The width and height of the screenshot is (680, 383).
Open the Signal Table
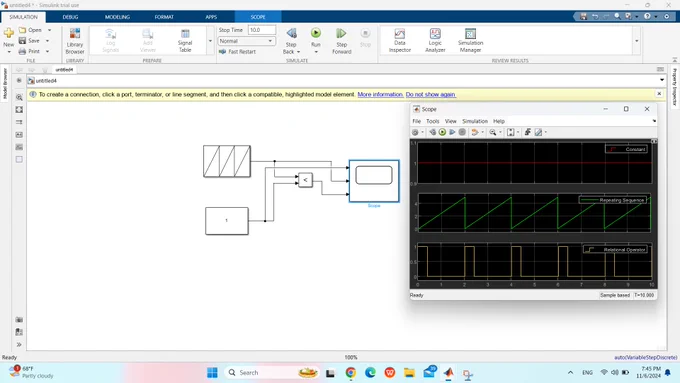[185, 41]
